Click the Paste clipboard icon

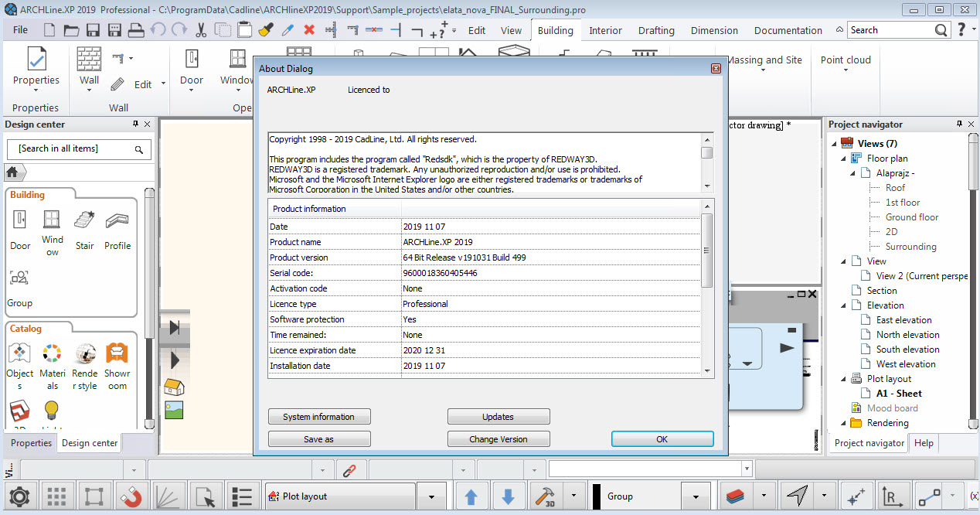(244, 30)
